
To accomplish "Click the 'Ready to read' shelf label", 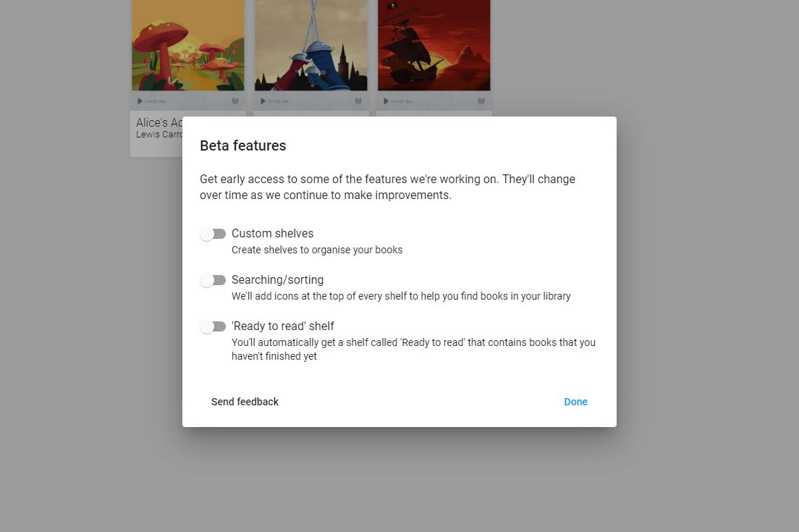I will click(283, 326).
